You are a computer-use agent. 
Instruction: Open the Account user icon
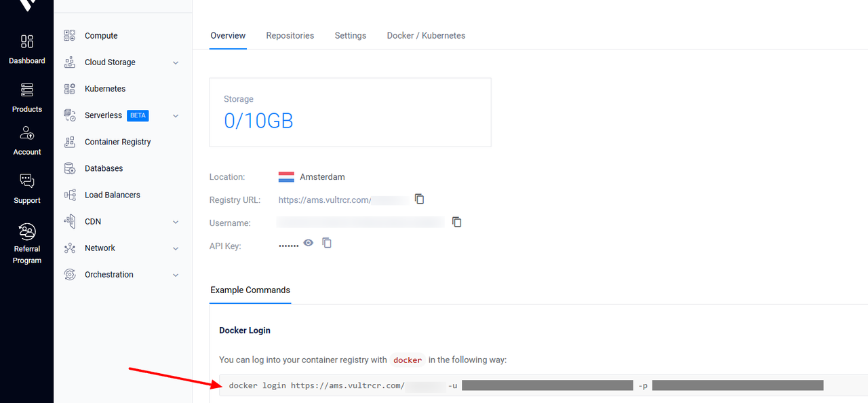click(27, 133)
